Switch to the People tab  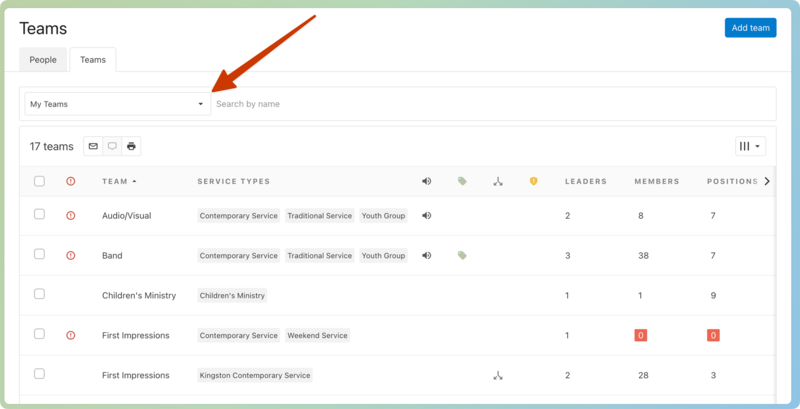coord(43,60)
